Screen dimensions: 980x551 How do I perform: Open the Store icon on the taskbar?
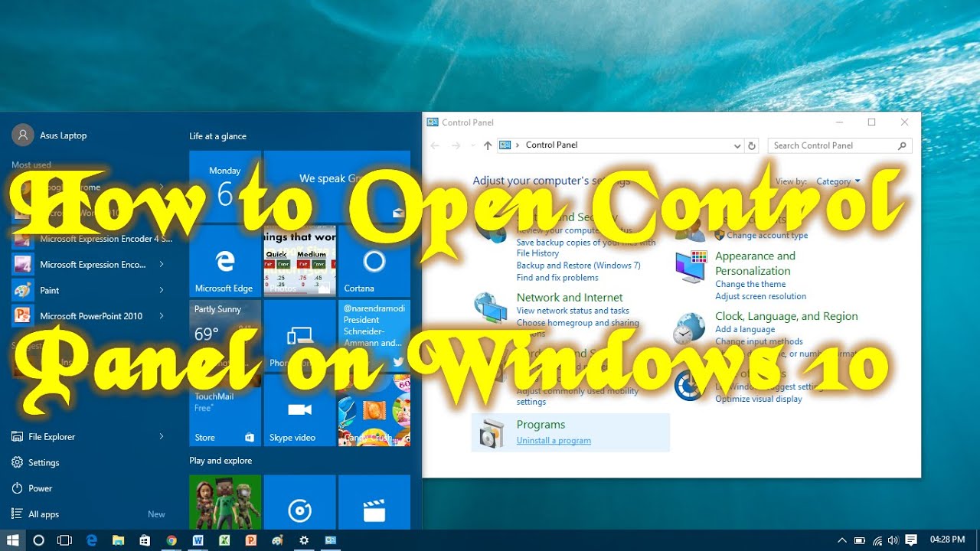(144, 540)
